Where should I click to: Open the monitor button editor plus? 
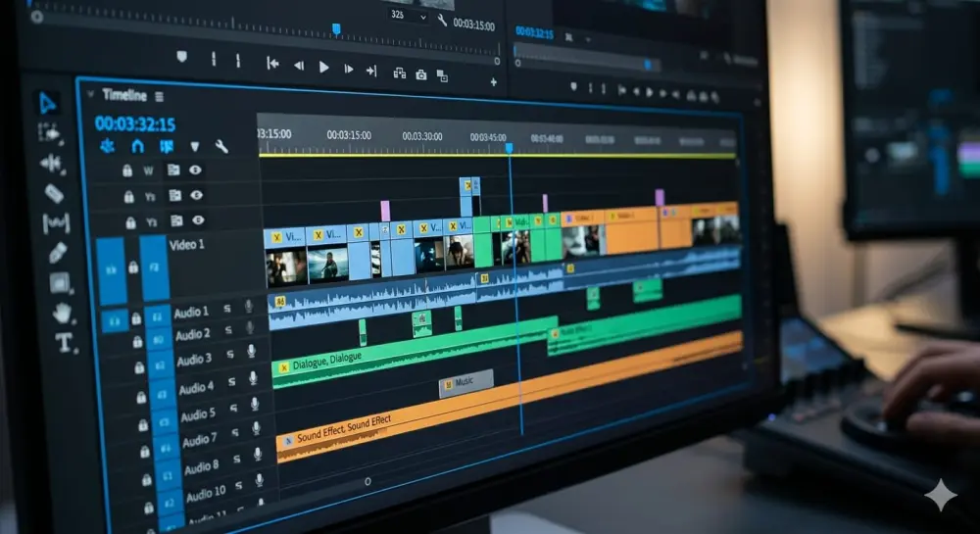[494, 82]
